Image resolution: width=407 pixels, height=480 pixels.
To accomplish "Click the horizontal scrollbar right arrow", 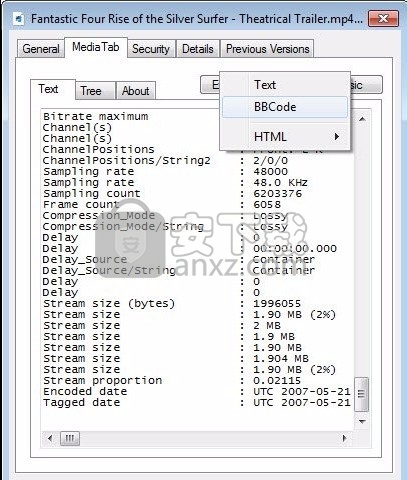I will [345, 438].
